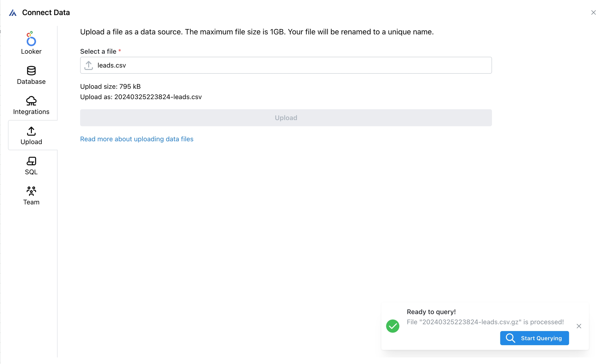
Task: Open "Read more about uploading data files" link
Action: pos(137,139)
